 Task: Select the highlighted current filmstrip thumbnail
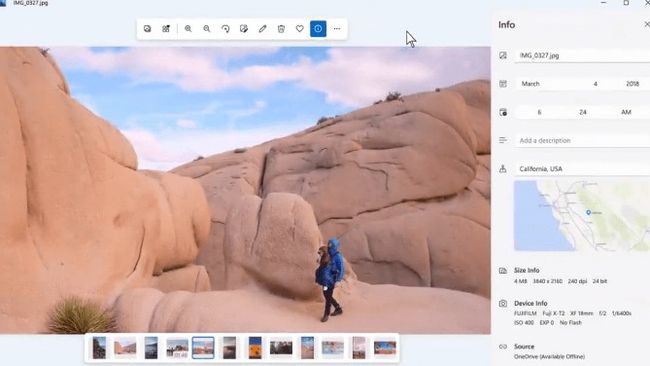(x=203, y=347)
